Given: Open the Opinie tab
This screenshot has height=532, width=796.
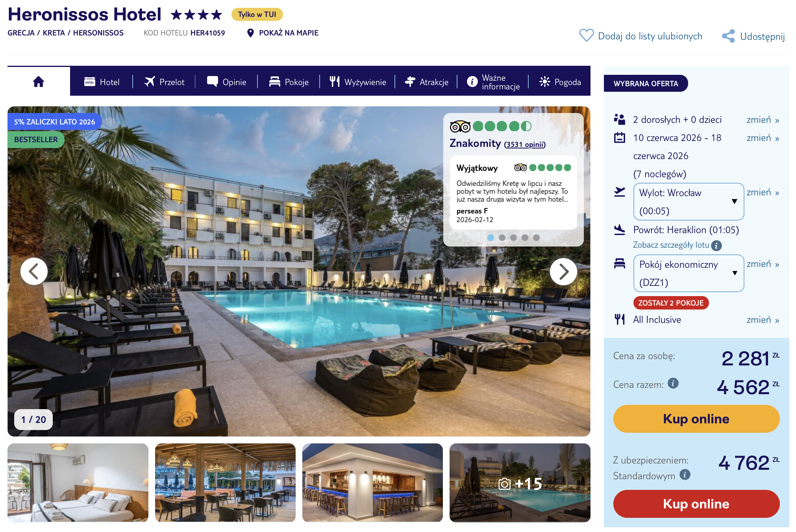Looking at the screenshot, I should tap(227, 82).
